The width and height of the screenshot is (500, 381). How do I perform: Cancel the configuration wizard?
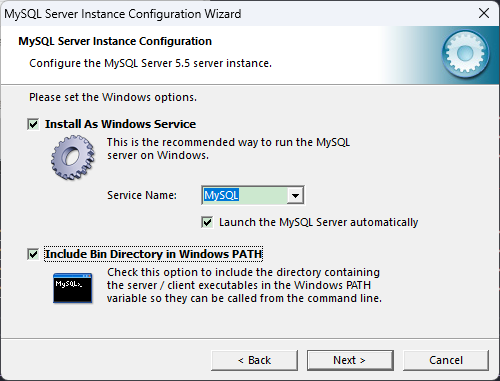tap(446, 360)
